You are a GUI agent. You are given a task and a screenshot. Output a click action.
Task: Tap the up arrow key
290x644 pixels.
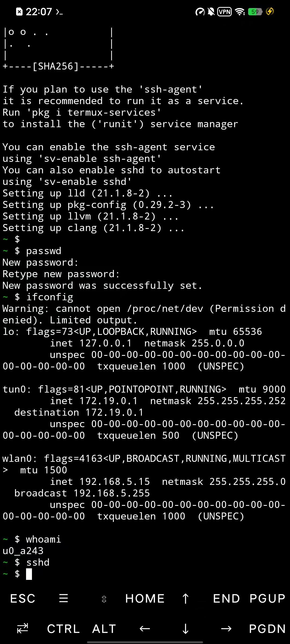point(186,599)
